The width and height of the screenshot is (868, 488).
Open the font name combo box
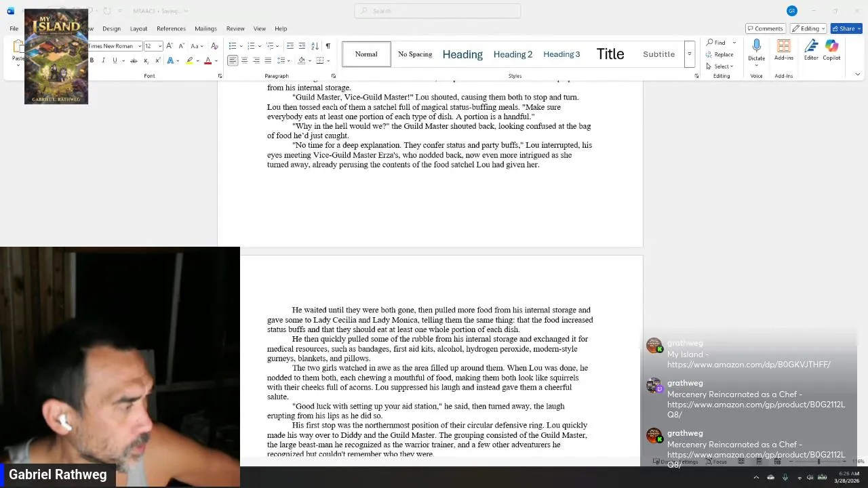114,46
